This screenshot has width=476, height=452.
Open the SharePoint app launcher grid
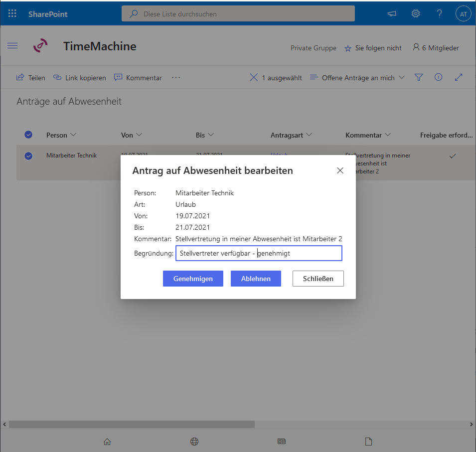[x=12, y=14]
